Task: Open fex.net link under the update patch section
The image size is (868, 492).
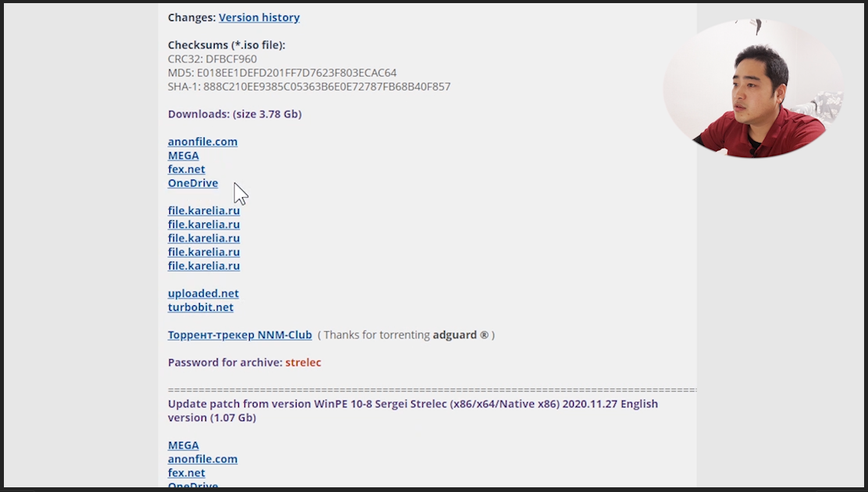Action: 186,472
